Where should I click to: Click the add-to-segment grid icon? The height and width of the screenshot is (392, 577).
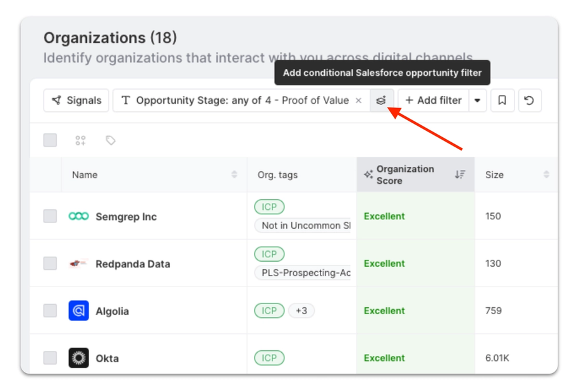[x=80, y=140]
